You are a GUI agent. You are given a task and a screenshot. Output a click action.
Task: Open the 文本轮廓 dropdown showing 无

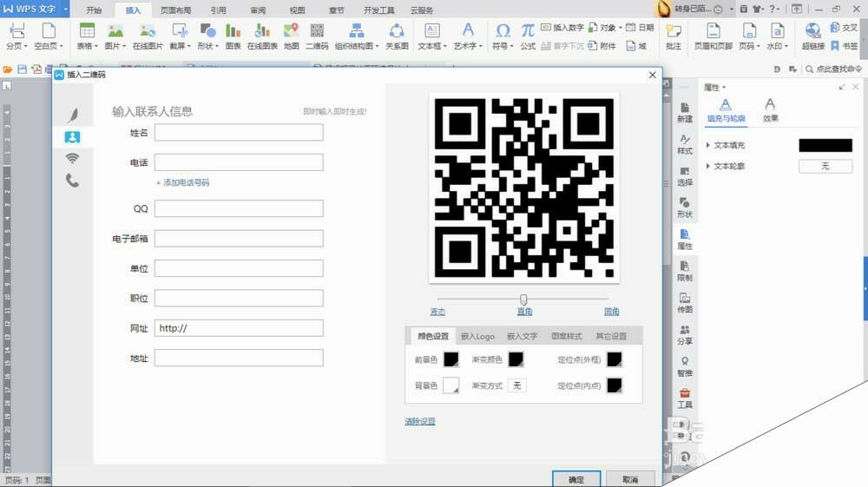click(825, 166)
